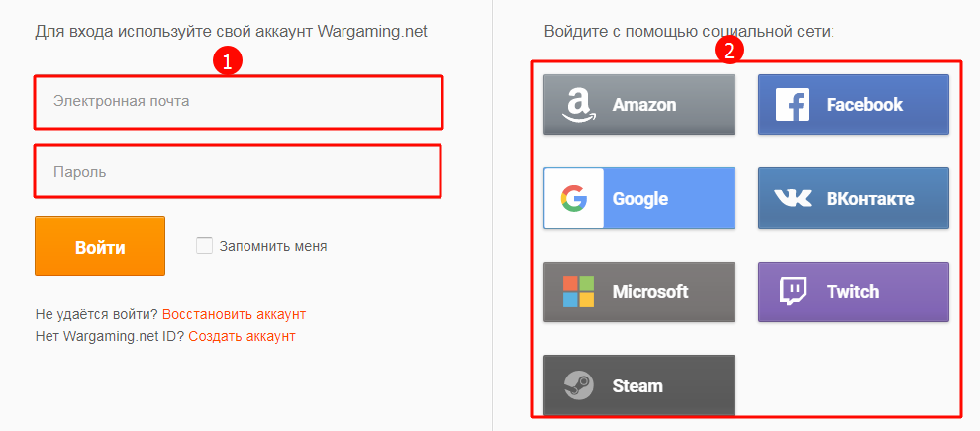Click the Steam logo icon
980x431 pixels.
pyautogui.click(x=577, y=385)
